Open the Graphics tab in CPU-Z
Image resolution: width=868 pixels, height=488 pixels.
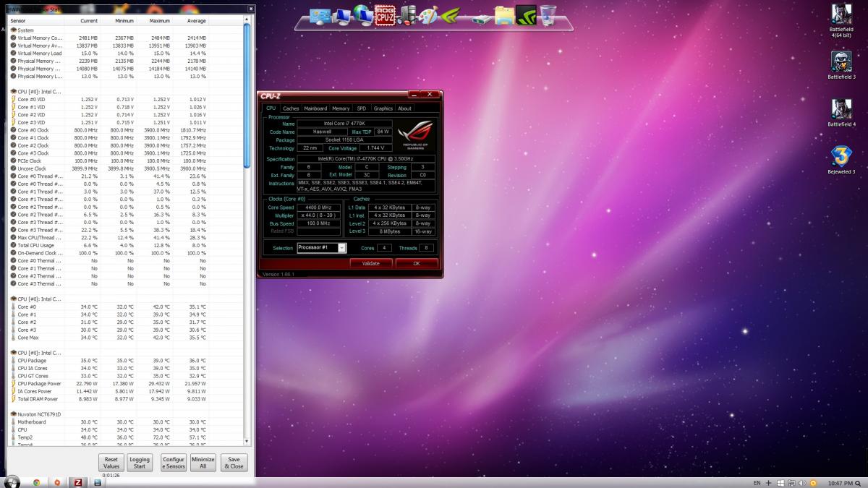click(383, 108)
